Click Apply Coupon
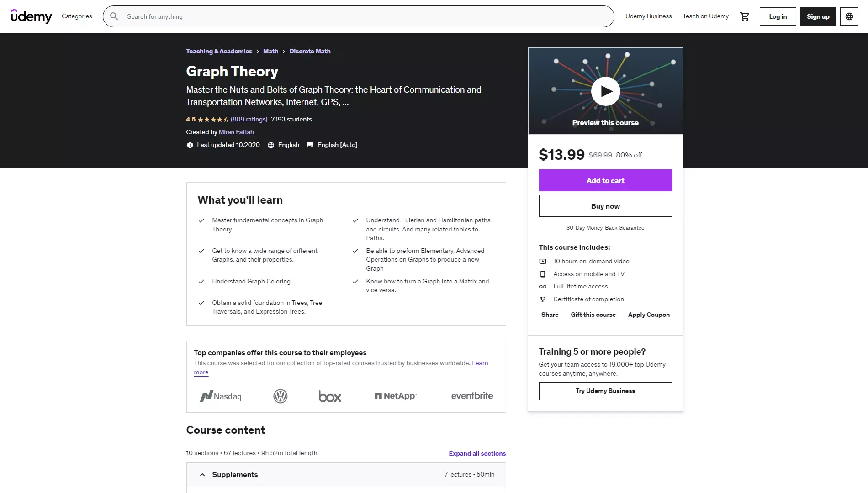Viewport: 868px width, 493px height. 649,315
